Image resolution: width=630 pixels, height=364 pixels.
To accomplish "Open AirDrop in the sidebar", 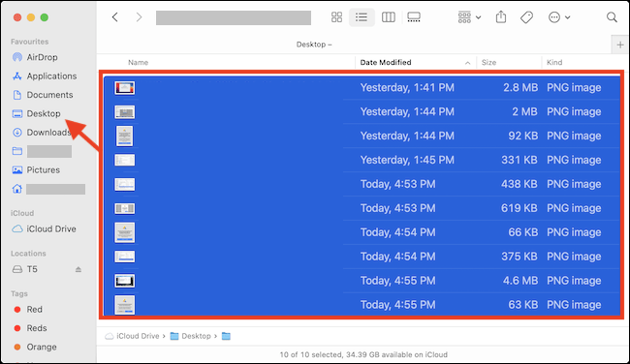I will (35, 57).
